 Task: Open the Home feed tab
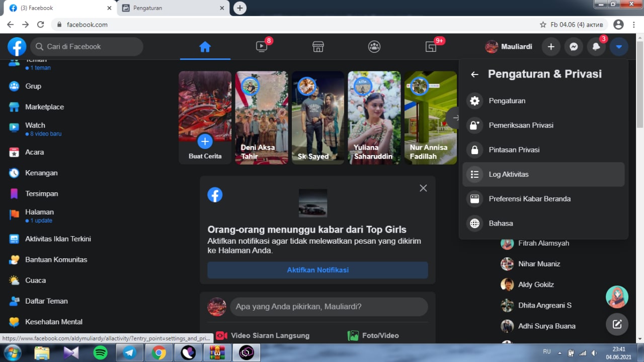click(205, 47)
